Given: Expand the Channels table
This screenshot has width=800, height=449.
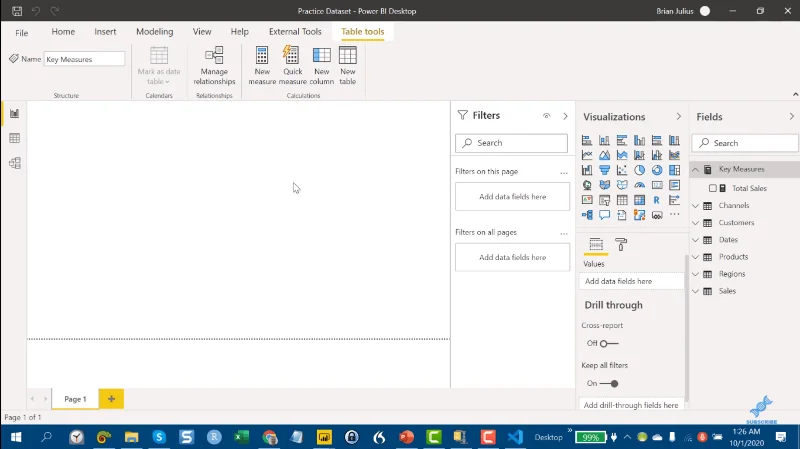Looking at the screenshot, I should (x=695, y=206).
